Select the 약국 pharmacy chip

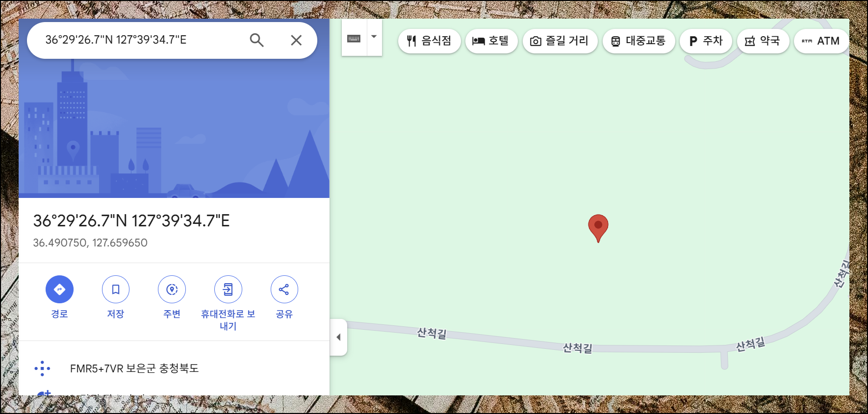tap(763, 41)
